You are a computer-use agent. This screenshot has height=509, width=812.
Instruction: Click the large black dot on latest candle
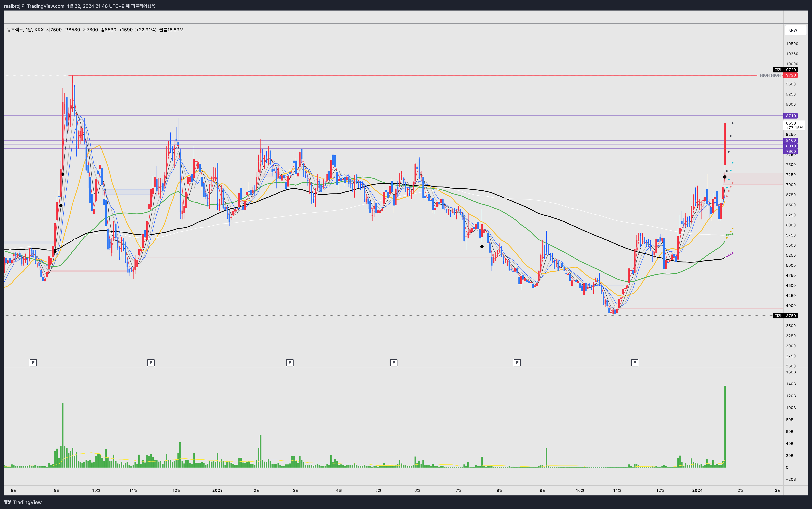pos(725,177)
